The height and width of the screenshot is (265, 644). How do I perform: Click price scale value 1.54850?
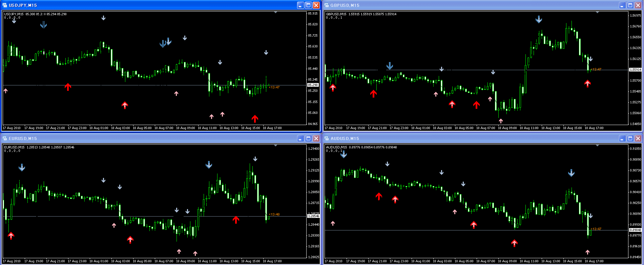point(636,124)
